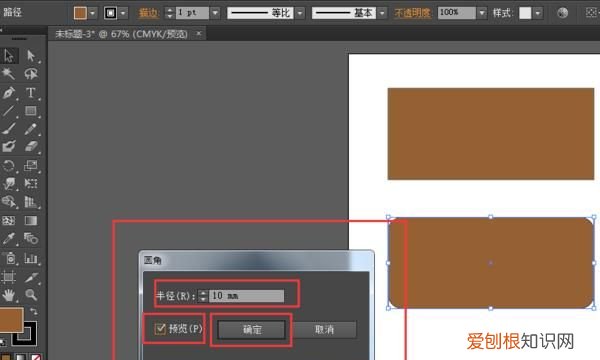Click the stroke weight stepper arrows

(x=170, y=13)
